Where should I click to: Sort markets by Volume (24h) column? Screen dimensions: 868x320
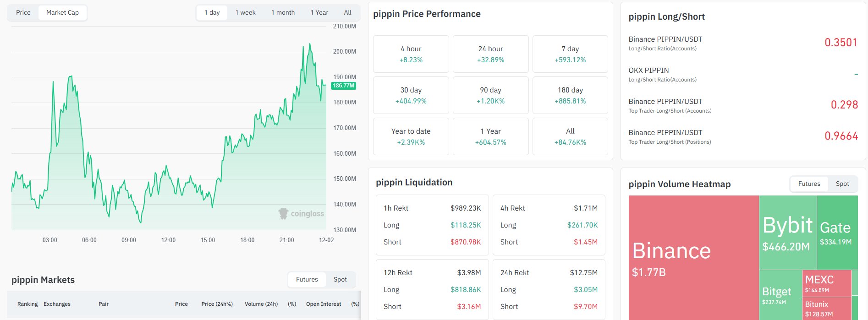click(x=261, y=304)
